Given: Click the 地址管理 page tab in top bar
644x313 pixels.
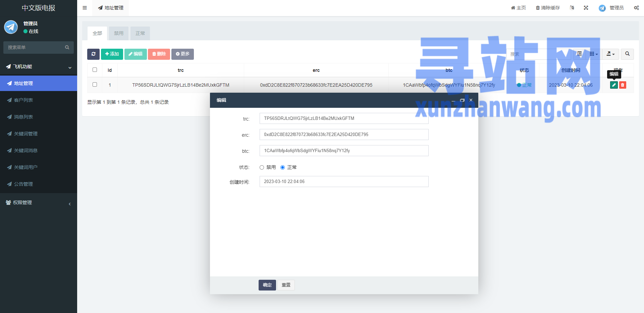Looking at the screenshot, I should point(111,8).
